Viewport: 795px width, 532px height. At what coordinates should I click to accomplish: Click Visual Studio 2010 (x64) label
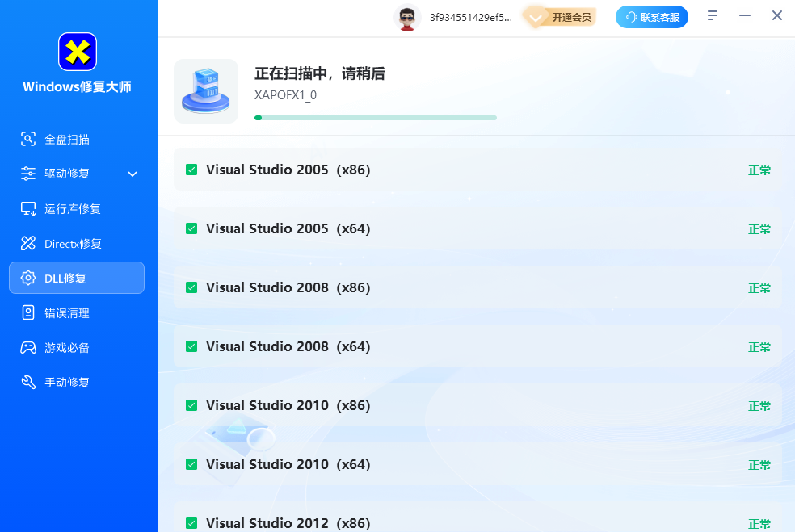[x=288, y=464]
